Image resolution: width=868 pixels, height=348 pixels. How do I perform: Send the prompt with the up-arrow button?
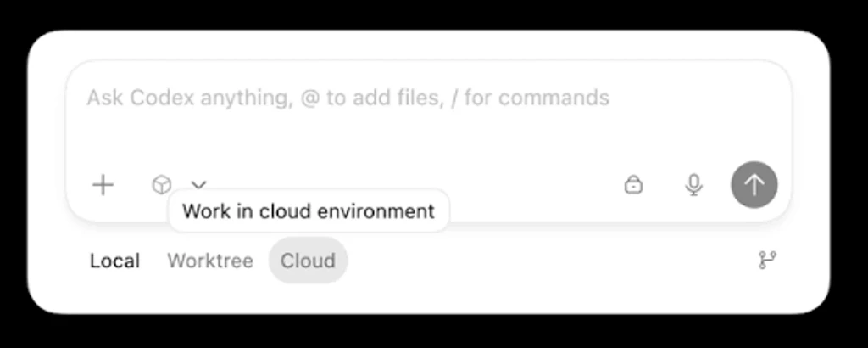pos(754,184)
